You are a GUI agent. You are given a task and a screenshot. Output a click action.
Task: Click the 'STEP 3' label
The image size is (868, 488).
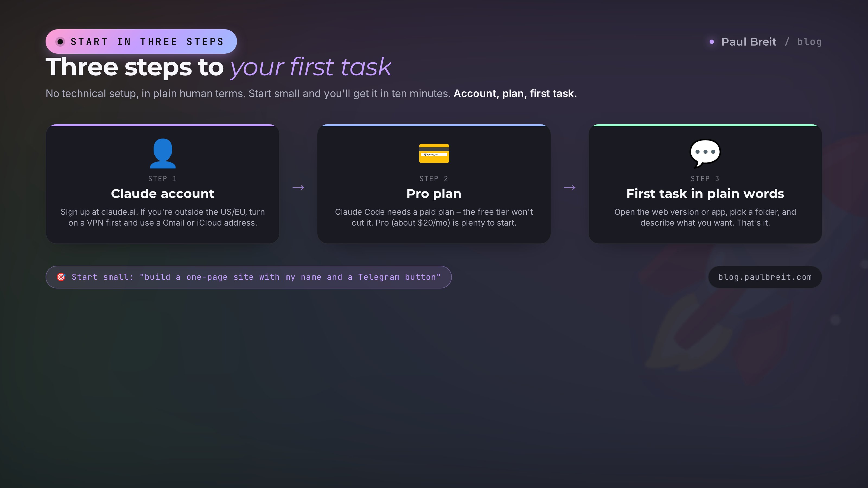[x=705, y=178]
